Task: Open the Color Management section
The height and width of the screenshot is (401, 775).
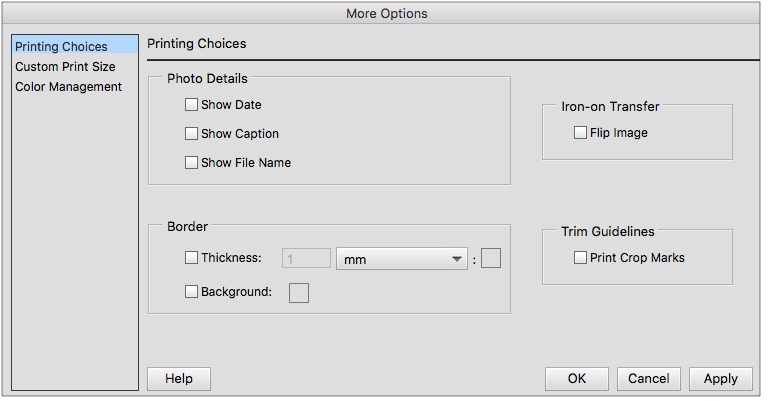Action: click(x=68, y=87)
